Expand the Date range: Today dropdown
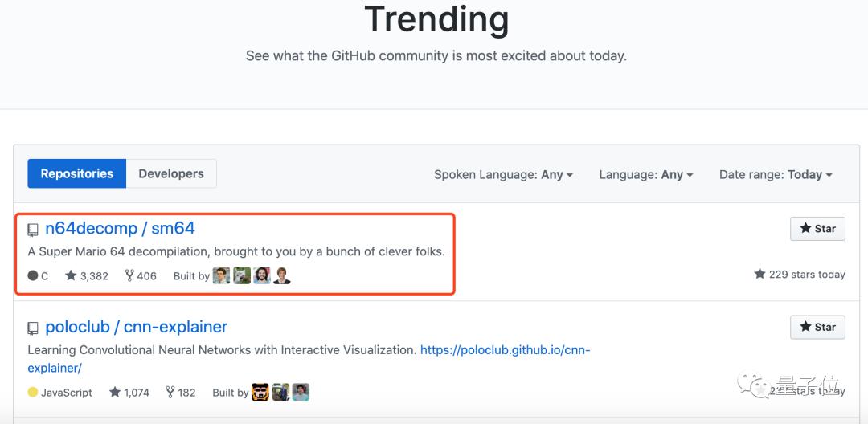Viewport: 868px width, 424px height. [x=776, y=175]
